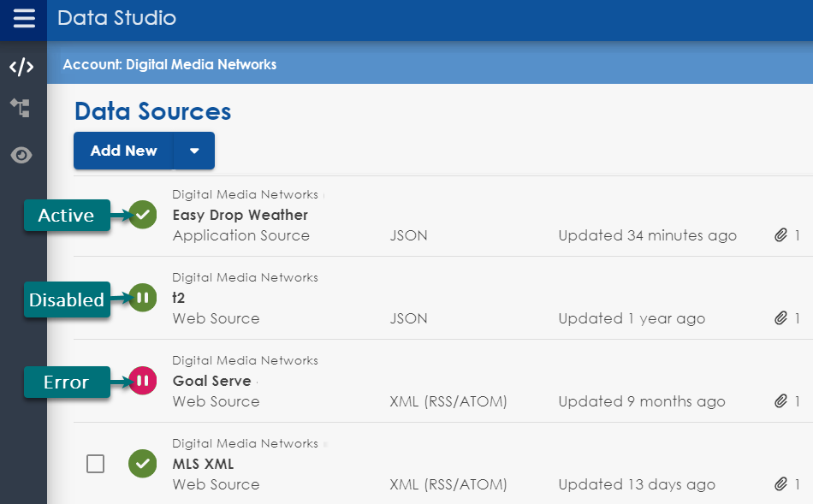Open the hierarchy tree sidebar icon
Screen dimensions: 813x504
[21, 108]
